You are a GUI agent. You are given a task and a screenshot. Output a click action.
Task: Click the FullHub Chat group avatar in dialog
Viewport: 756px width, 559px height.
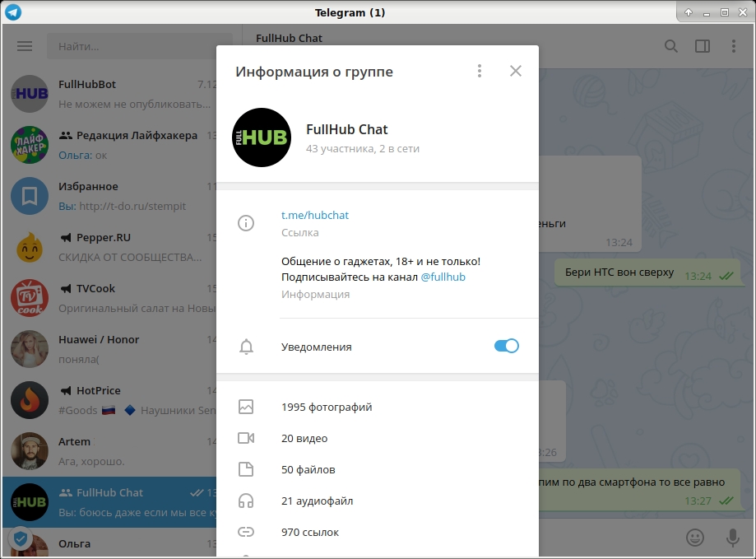[262, 137]
